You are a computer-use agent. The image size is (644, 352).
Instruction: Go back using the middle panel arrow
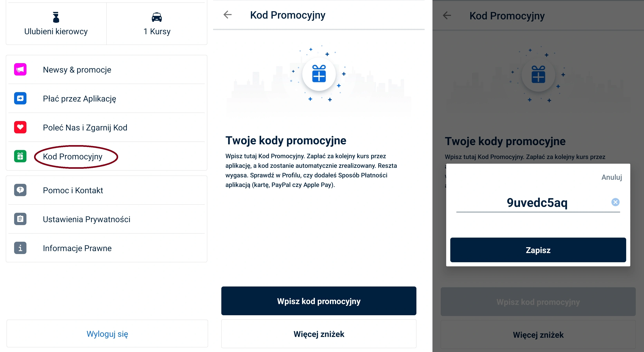(228, 15)
